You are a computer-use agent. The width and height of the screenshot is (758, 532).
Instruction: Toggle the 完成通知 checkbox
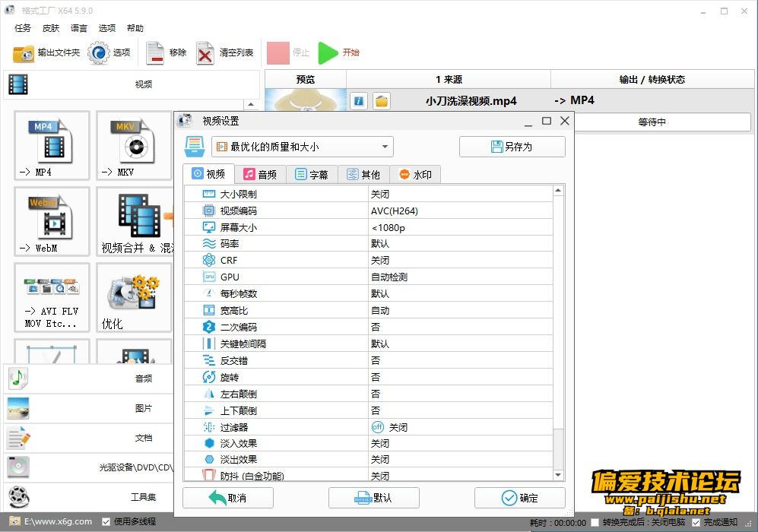coord(696,522)
